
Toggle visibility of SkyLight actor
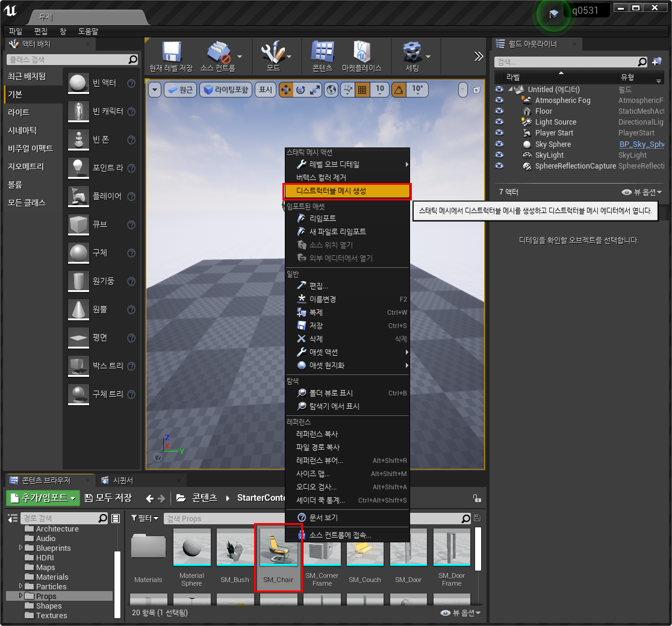tap(499, 155)
